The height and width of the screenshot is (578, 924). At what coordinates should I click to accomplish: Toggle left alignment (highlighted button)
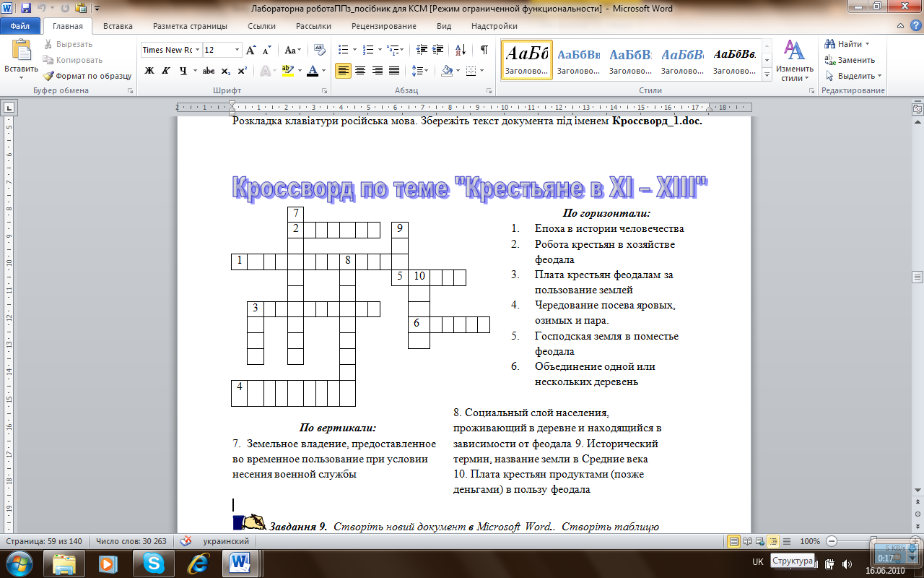pos(343,71)
